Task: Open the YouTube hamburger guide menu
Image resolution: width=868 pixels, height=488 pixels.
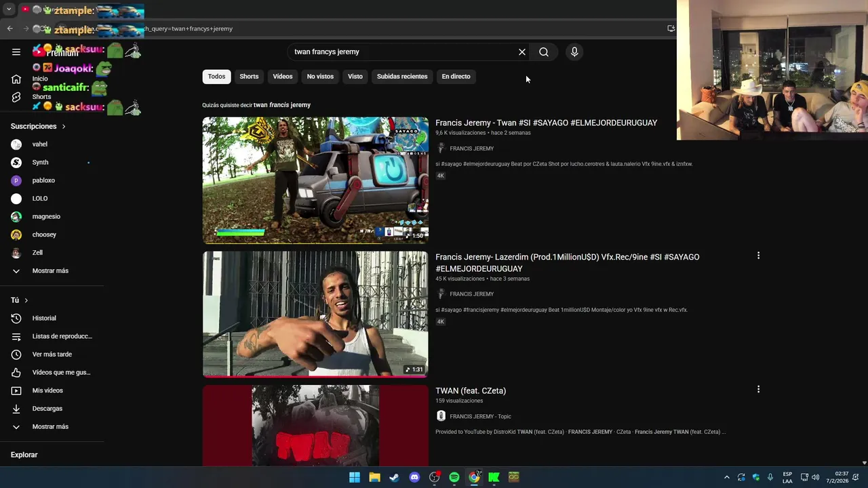Action: 16,52
